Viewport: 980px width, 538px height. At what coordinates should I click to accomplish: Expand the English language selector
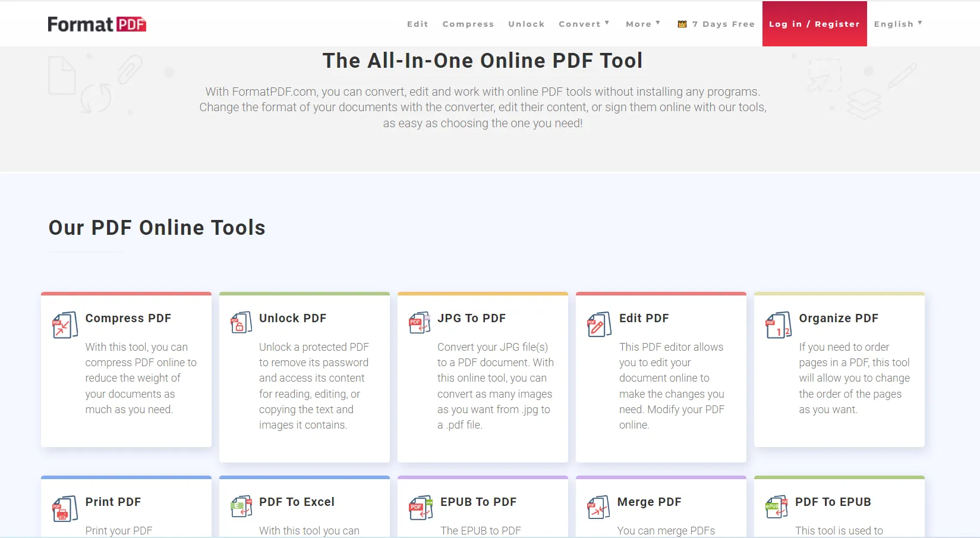pos(897,24)
